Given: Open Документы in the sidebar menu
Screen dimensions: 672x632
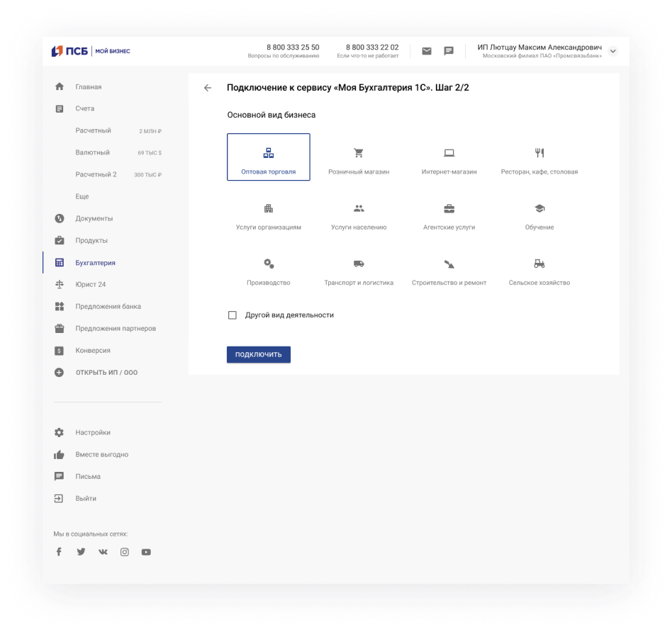Looking at the screenshot, I should pos(94,218).
